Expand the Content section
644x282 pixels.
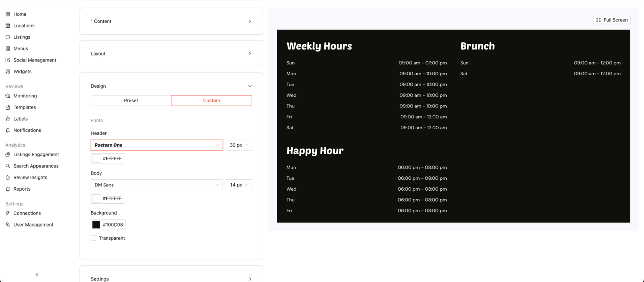click(x=171, y=21)
